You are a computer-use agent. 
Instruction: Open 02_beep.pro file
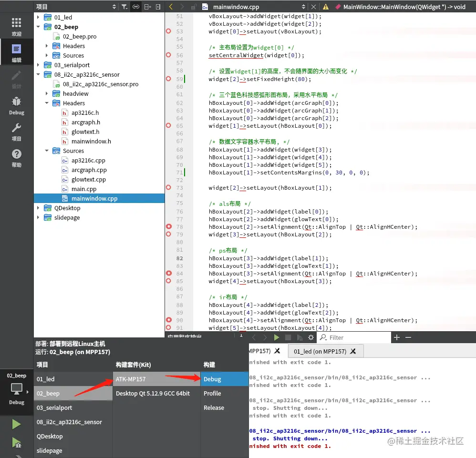pyautogui.click(x=80, y=36)
